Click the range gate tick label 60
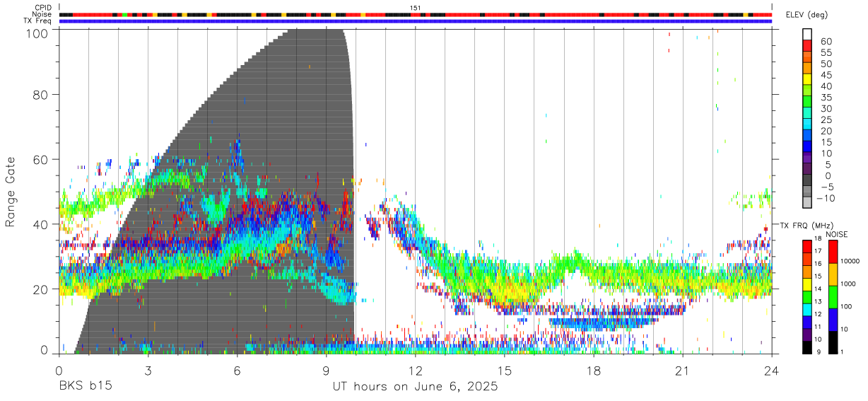The image size is (868, 401). (42, 160)
